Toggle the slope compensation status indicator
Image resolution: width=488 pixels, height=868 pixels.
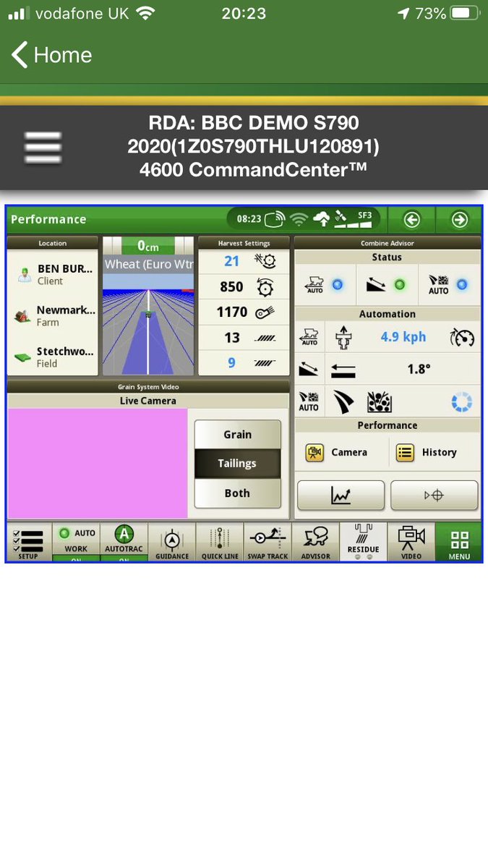pos(387,285)
